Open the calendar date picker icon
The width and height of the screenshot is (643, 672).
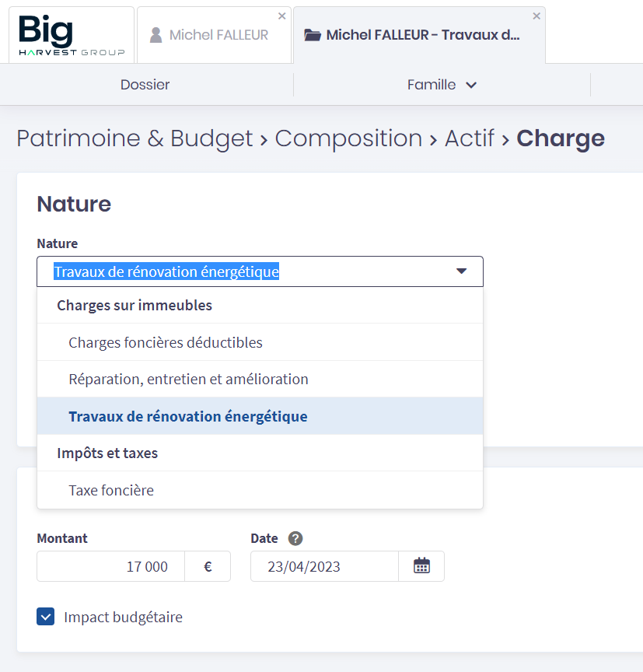(x=421, y=566)
